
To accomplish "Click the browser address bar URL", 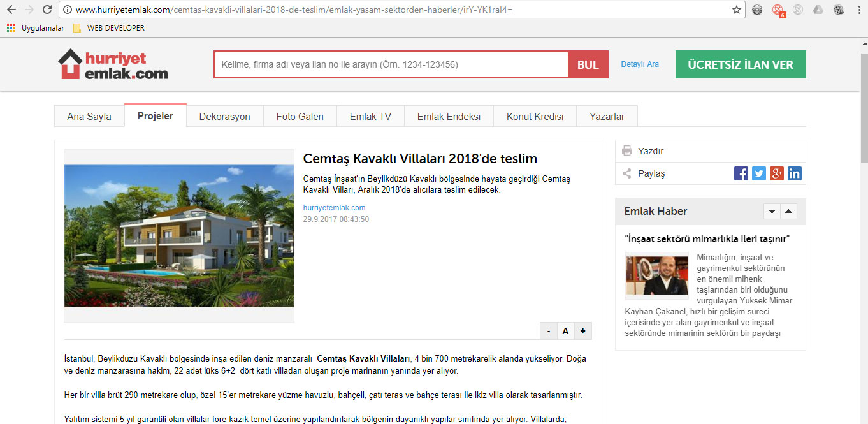I will pos(293,10).
